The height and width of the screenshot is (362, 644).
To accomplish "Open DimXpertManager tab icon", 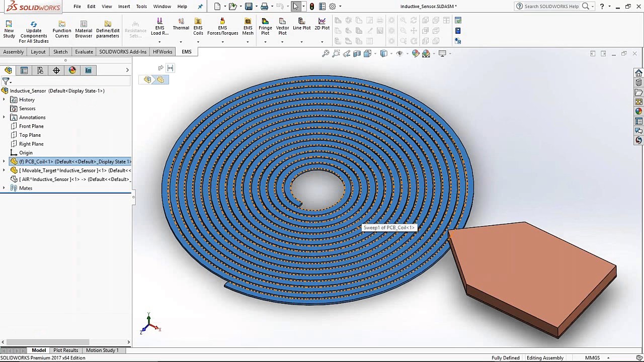I will (56, 70).
